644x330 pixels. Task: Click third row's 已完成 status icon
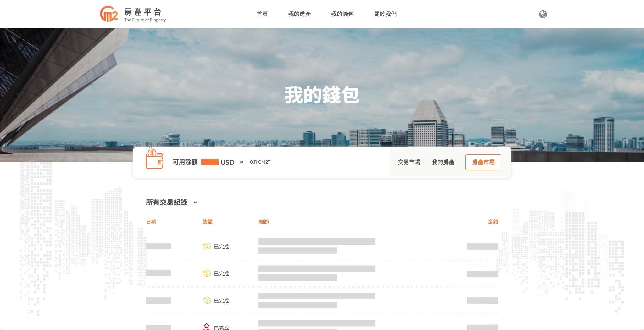click(207, 300)
